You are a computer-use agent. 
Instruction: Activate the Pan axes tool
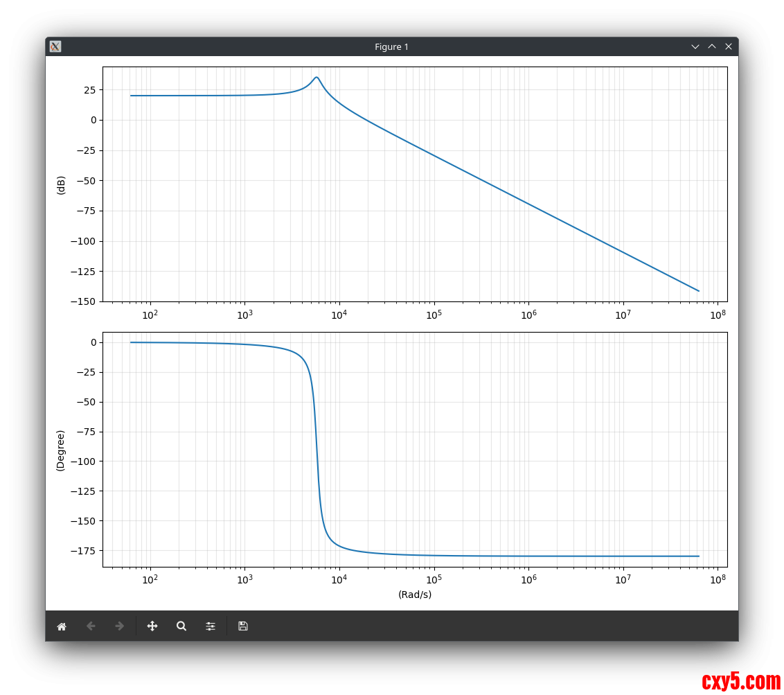pos(152,626)
